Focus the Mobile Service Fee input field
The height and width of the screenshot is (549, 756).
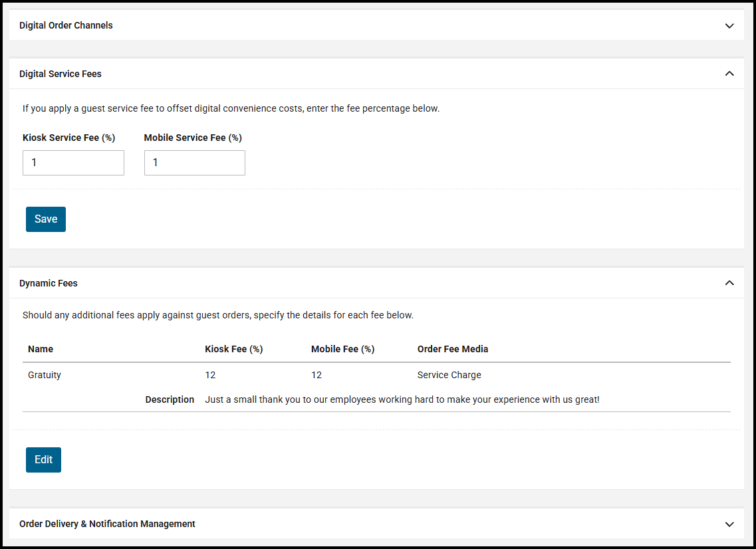[194, 163]
